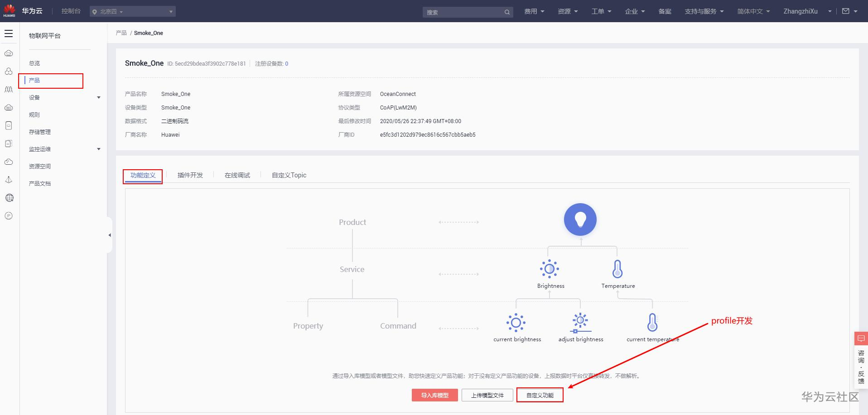
Task: Click the current brightness property icon
Action: [x=516, y=323]
